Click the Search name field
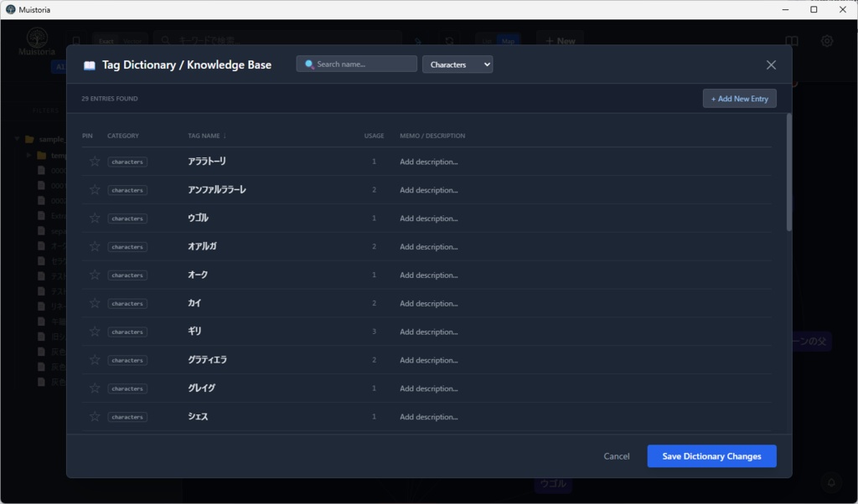This screenshot has height=504, width=858. point(357,64)
